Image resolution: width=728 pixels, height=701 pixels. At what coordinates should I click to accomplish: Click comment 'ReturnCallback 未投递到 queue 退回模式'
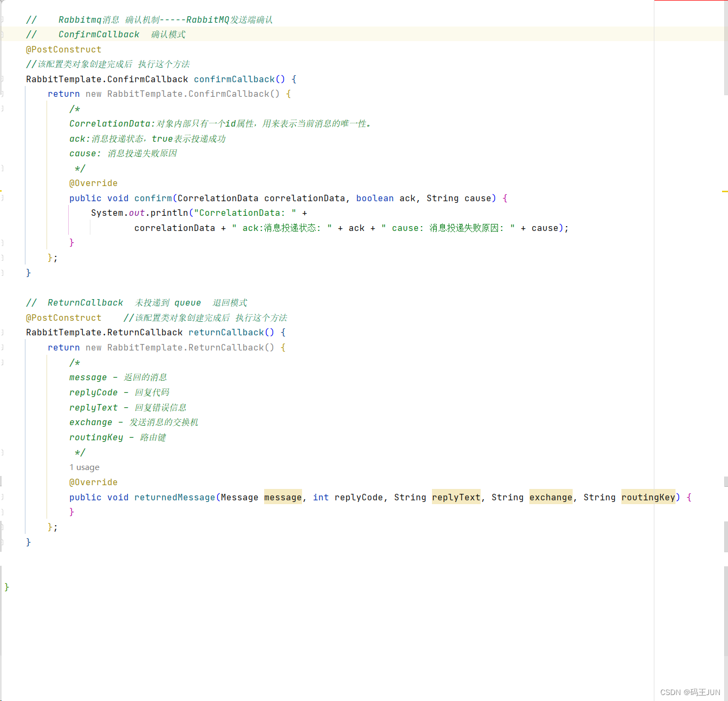[x=136, y=302]
